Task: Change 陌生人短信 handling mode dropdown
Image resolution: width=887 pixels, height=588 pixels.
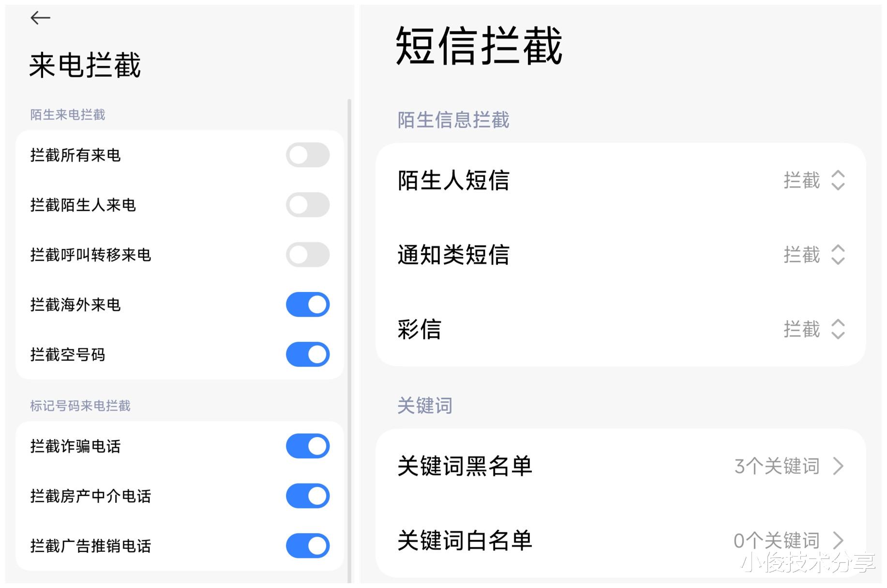Action: coord(813,181)
